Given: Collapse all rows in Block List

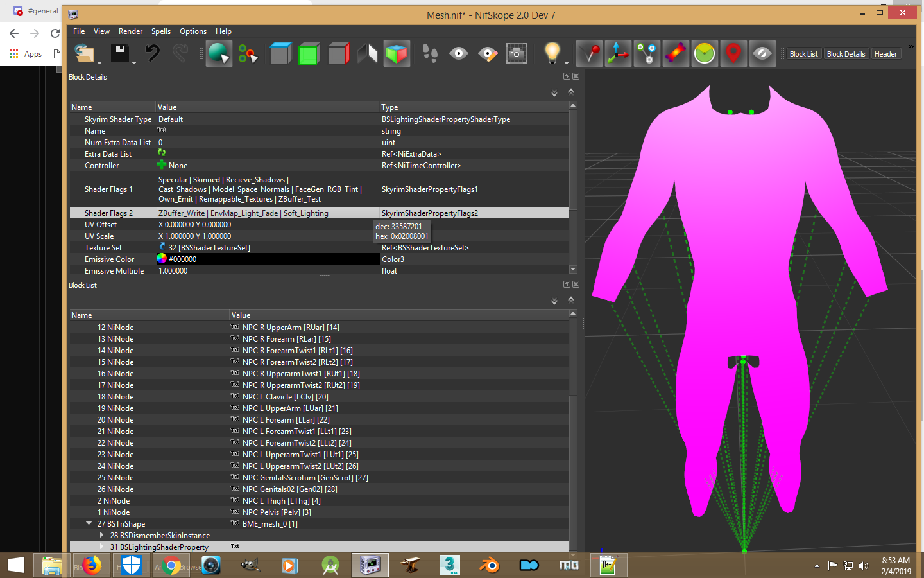Looking at the screenshot, I should (571, 300).
